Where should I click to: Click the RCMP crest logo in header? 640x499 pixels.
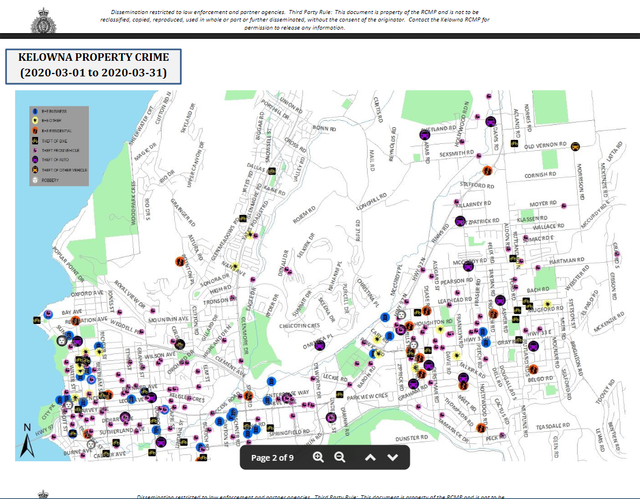coord(43,21)
